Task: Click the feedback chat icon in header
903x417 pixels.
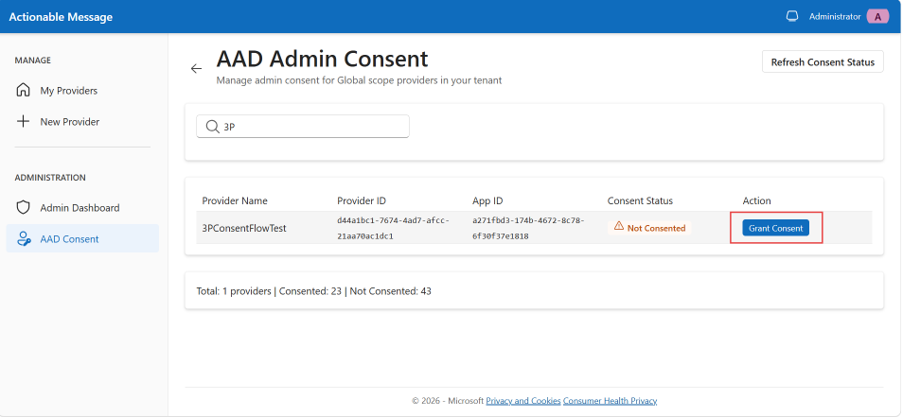Action: pyautogui.click(x=792, y=16)
